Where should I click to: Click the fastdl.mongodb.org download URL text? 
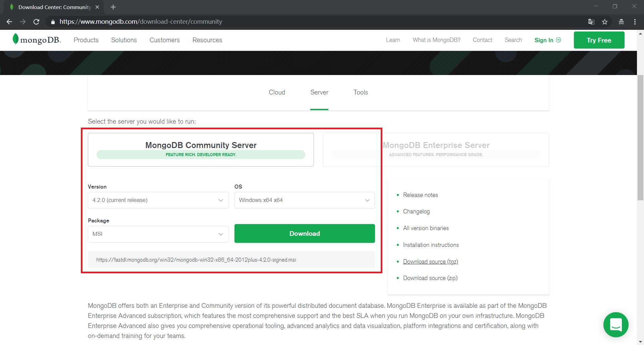click(x=196, y=260)
